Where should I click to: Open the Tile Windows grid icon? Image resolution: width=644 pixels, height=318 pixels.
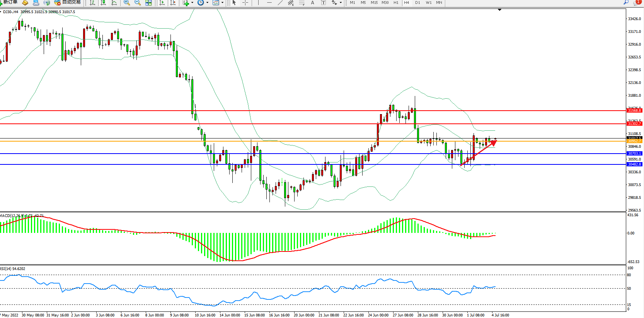pyautogui.click(x=148, y=3)
